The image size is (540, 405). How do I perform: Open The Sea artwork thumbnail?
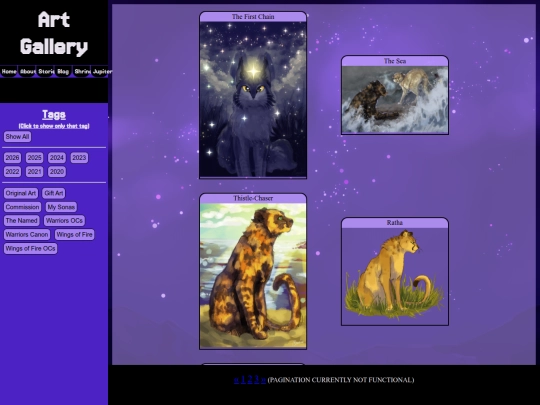pos(395,100)
